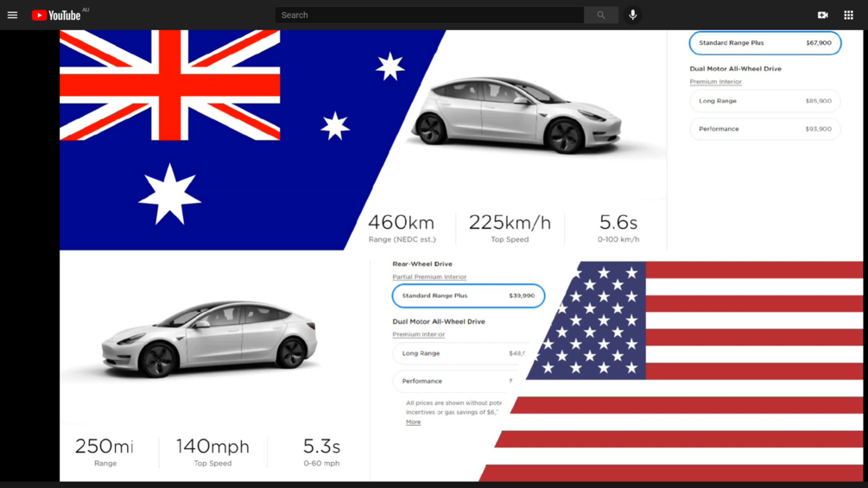Viewport: 868px width, 488px height.
Task: Click Dual Motor All-Wheel Drive heading in US panel
Action: click(x=439, y=321)
